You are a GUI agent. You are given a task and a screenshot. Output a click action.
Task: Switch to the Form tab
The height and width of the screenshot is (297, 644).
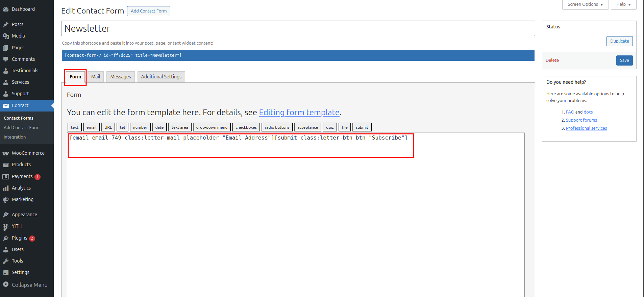coord(75,77)
